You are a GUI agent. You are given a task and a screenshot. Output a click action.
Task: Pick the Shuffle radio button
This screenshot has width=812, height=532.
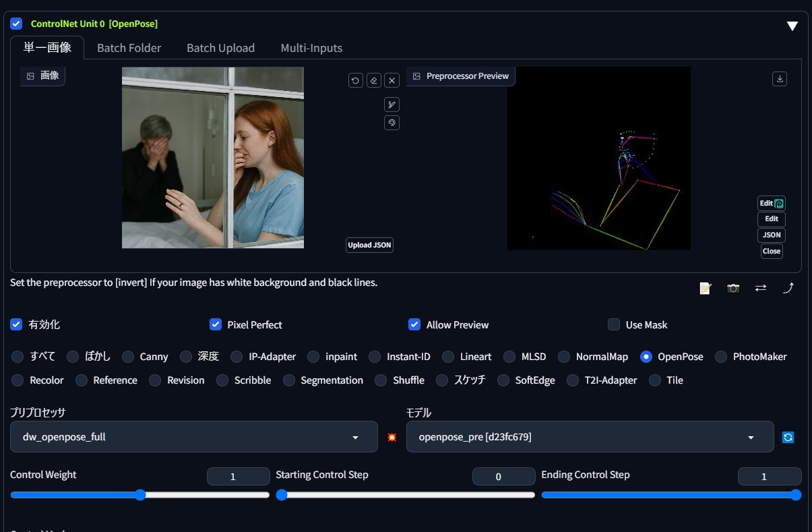(x=381, y=380)
